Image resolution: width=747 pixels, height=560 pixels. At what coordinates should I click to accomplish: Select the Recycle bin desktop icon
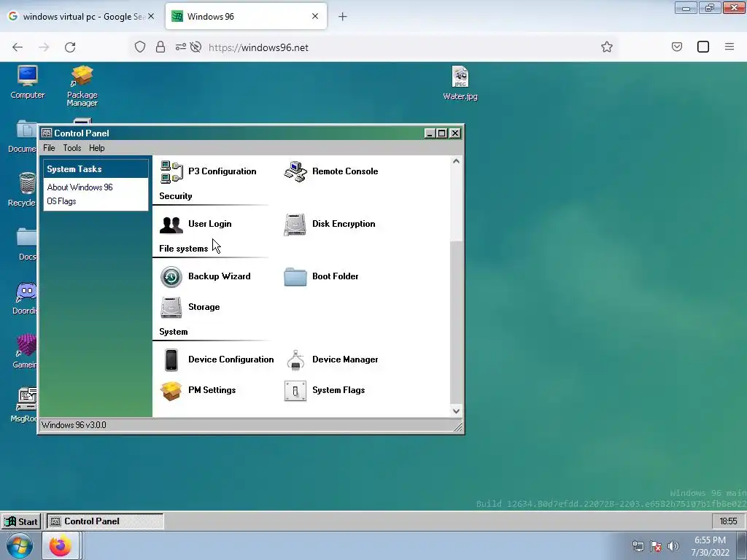(x=23, y=190)
